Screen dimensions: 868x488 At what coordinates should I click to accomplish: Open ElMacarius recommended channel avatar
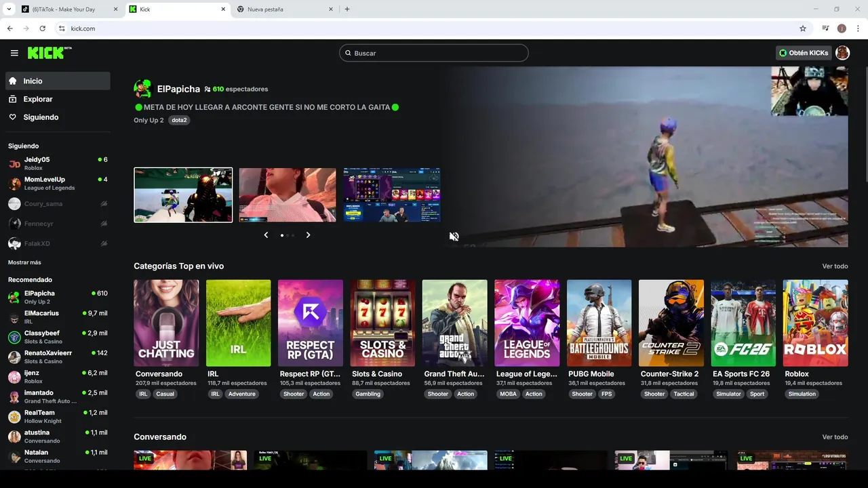point(14,317)
